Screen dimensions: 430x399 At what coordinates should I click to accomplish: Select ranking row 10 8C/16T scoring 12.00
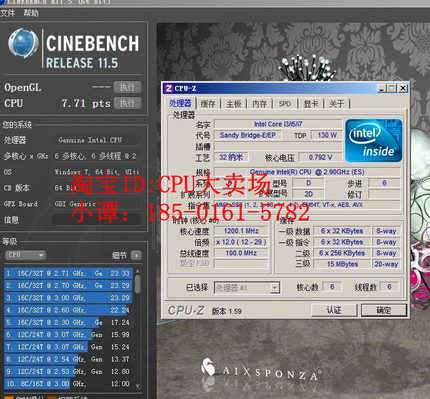68,384
